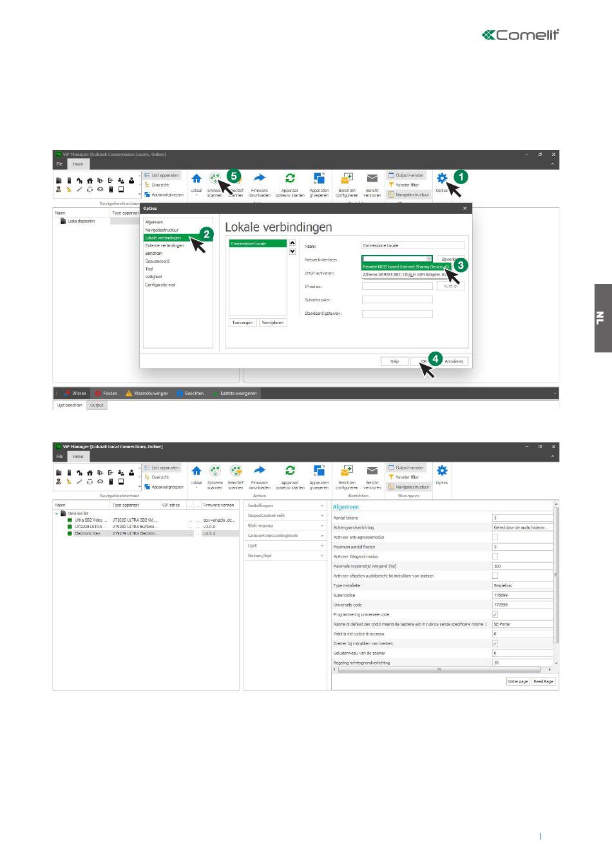Click Berichten configureren in the upper window
This screenshot has height=868, width=612.
pos(347,184)
